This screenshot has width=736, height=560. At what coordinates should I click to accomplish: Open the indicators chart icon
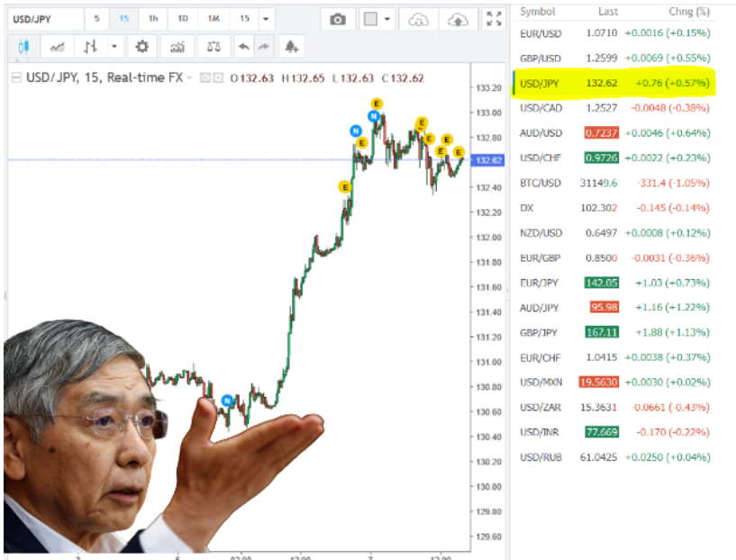click(177, 47)
